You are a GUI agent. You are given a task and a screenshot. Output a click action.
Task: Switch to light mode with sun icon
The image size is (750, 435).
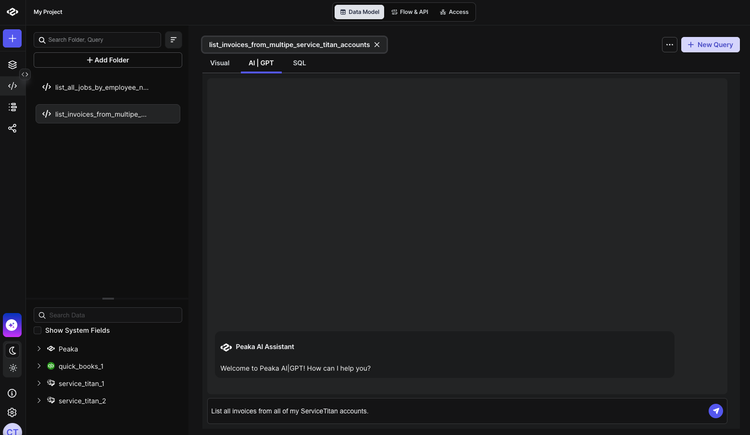[x=12, y=368]
